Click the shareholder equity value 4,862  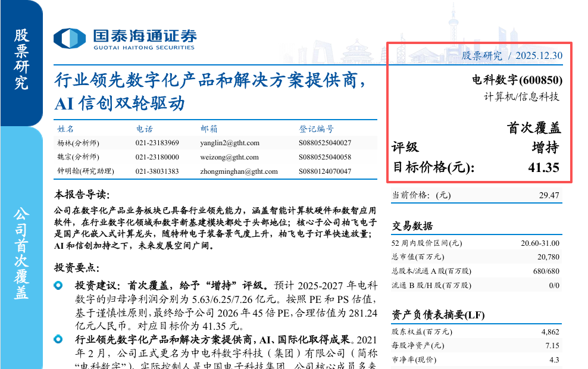550,332
